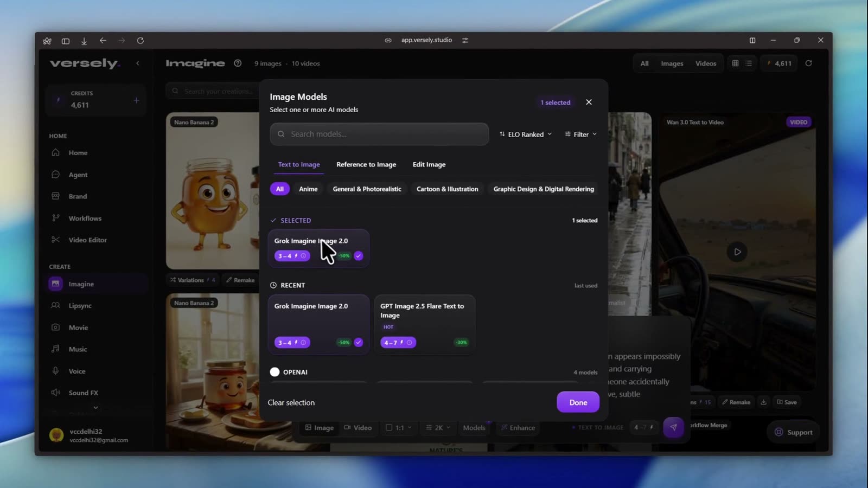Click the versely logo
Viewport: 868px width, 488px height.
(x=85, y=63)
